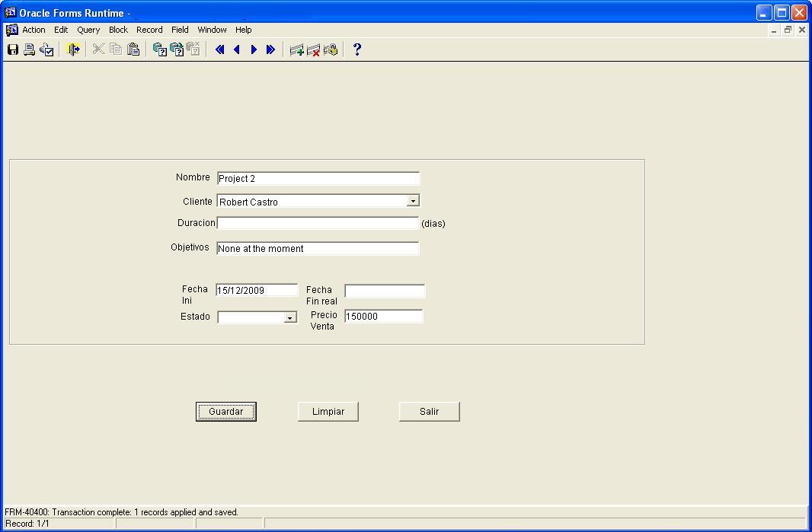The height and width of the screenshot is (532, 812).
Task: Click the Duracion input field
Action: click(318, 223)
